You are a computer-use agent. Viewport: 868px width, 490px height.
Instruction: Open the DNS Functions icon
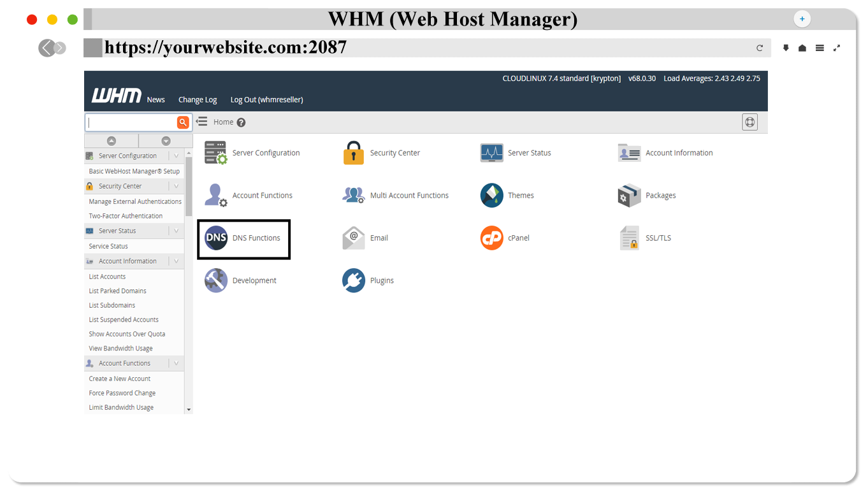215,238
